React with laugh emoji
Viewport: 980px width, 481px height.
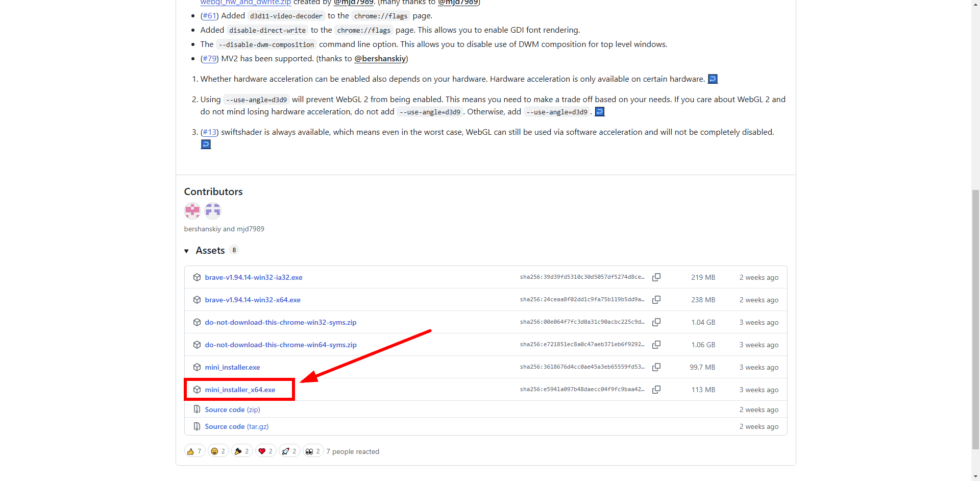[x=218, y=451]
